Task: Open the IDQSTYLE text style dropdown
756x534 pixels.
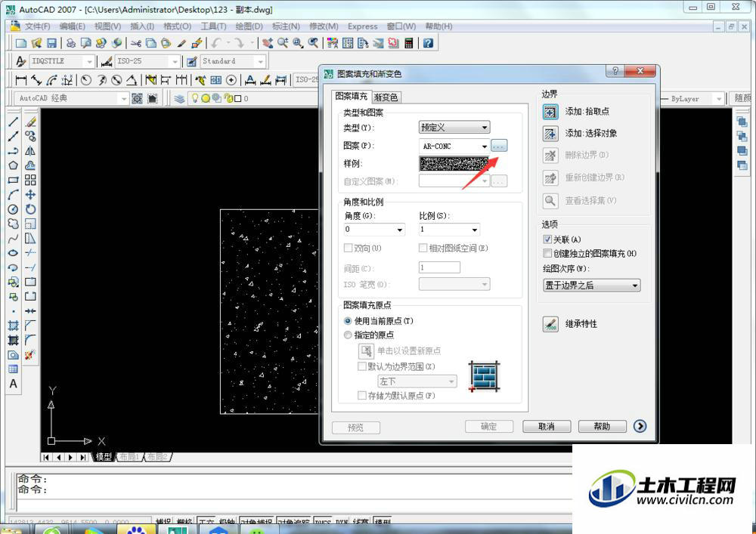Action: tap(61, 61)
